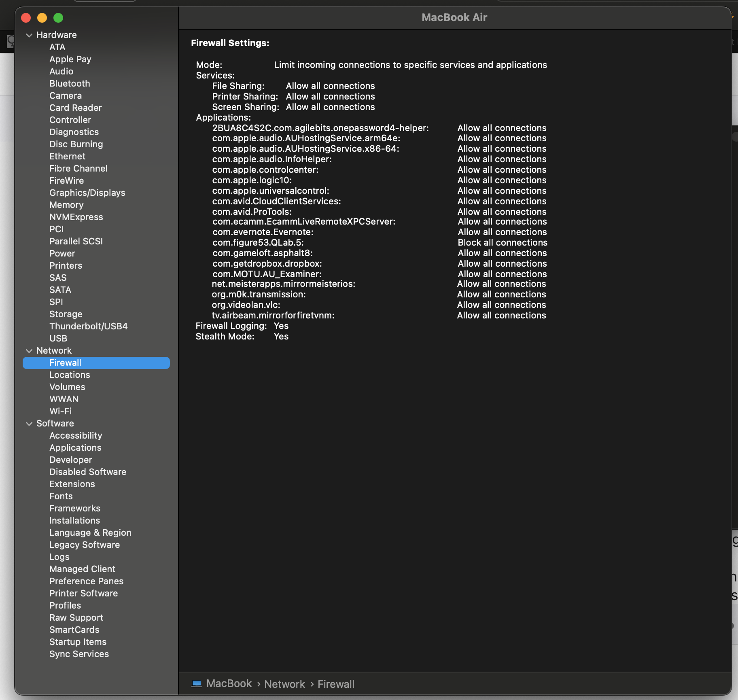Open the Bluetooth hardware entry
The height and width of the screenshot is (700, 738).
click(x=70, y=83)
